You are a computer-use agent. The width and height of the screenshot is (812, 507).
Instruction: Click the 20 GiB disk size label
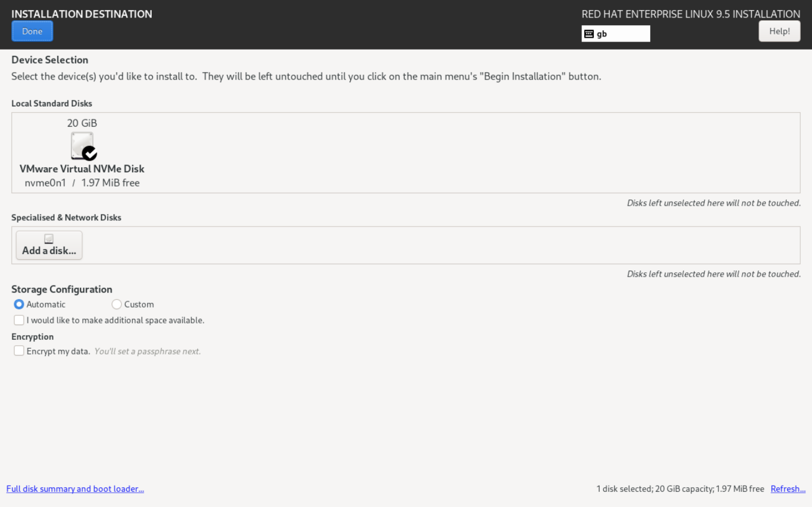pos(82,123)
